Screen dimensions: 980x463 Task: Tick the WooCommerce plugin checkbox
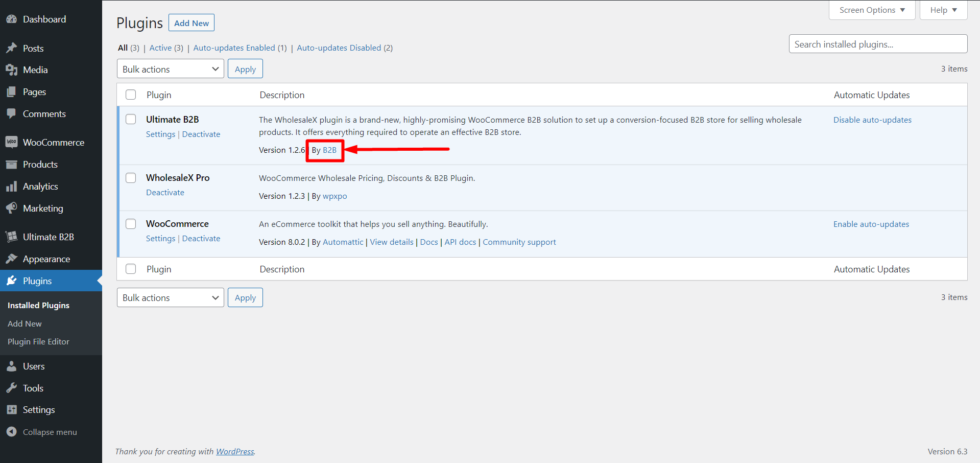(131, 224)
